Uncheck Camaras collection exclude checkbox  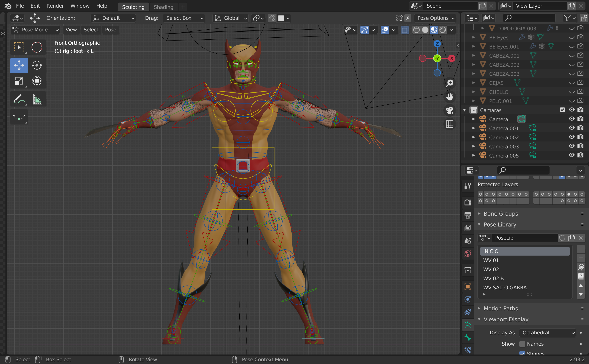[562, 110]
